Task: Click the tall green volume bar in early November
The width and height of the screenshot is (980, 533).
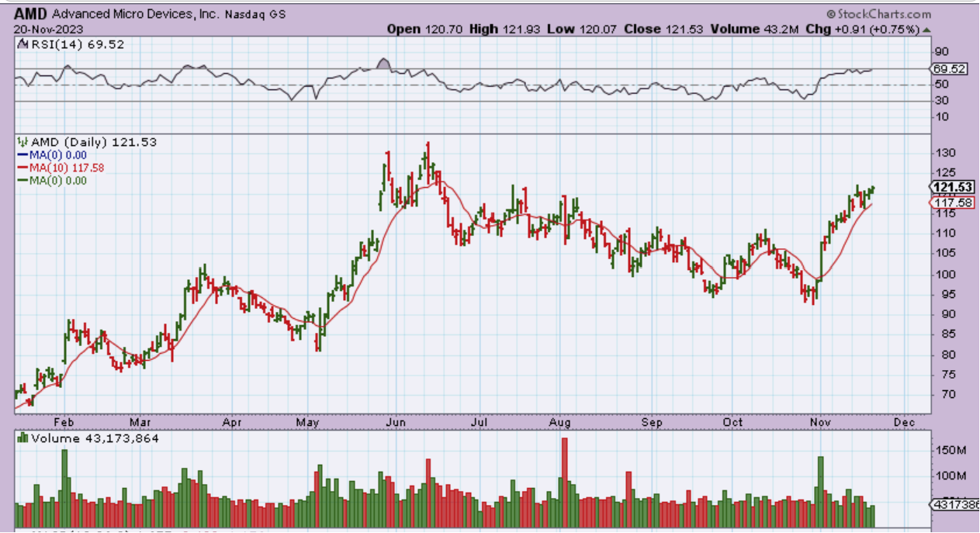Action: click(x=819, y=492)
